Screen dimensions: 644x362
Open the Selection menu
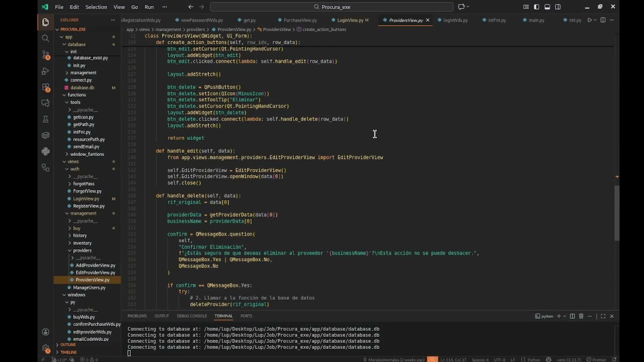point(96,7)
